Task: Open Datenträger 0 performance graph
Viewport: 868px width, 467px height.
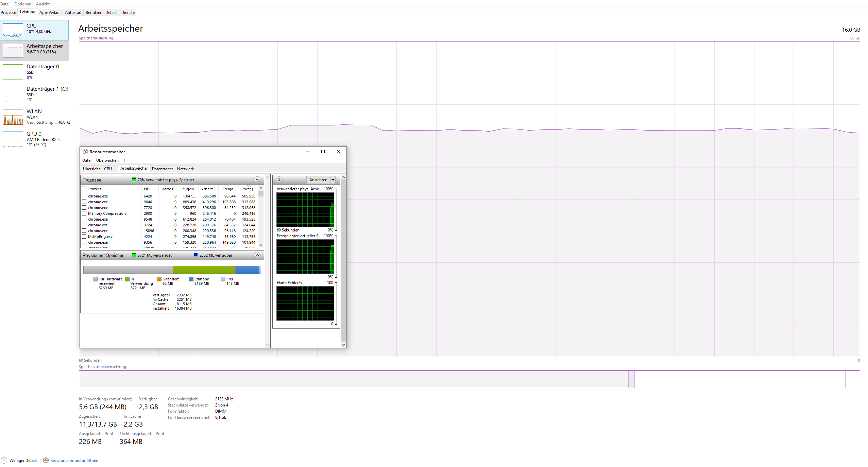Action: (x=34, y=72)
